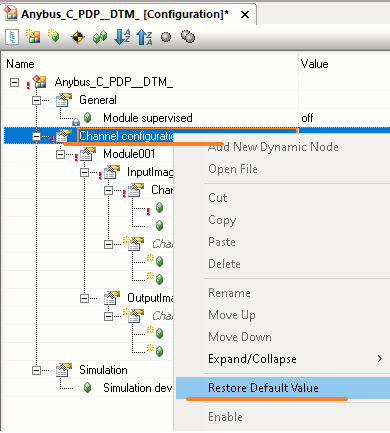The width and height of the screenshot is (390, 433).
Task: Collapse the OutputImage node
Action: pyautogui.click(x=84, y=298)
